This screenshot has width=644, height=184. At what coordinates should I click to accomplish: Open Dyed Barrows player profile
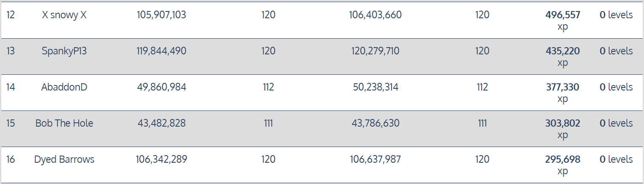click(64, 159)
